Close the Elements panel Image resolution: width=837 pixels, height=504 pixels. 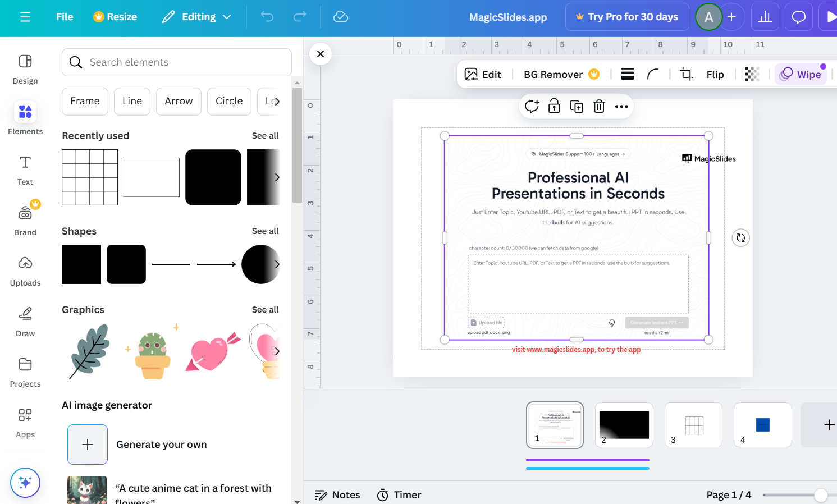click(321, 54)
